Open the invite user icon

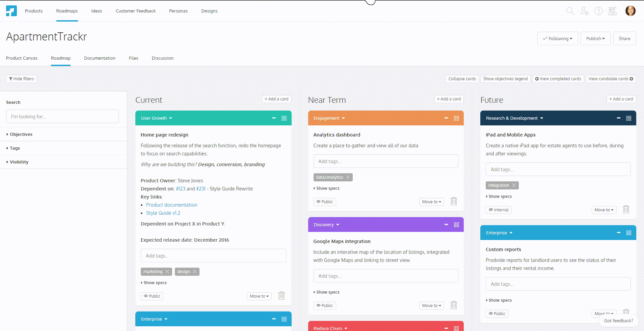coord(584,11)
